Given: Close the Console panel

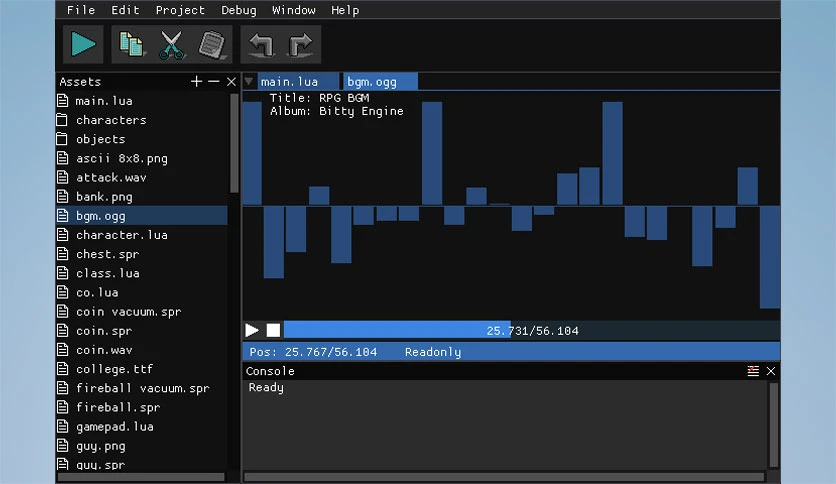Looking at the screenshot, I should [771, 371].
